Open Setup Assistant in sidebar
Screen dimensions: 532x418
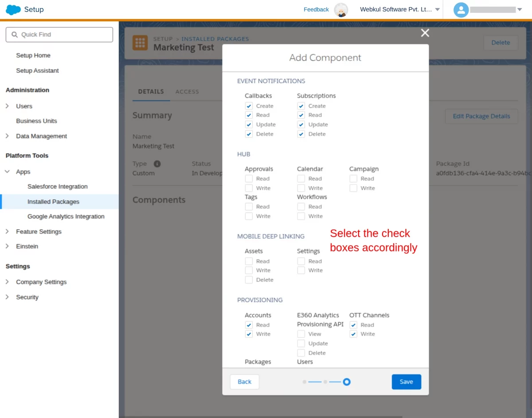coord(37,70)
